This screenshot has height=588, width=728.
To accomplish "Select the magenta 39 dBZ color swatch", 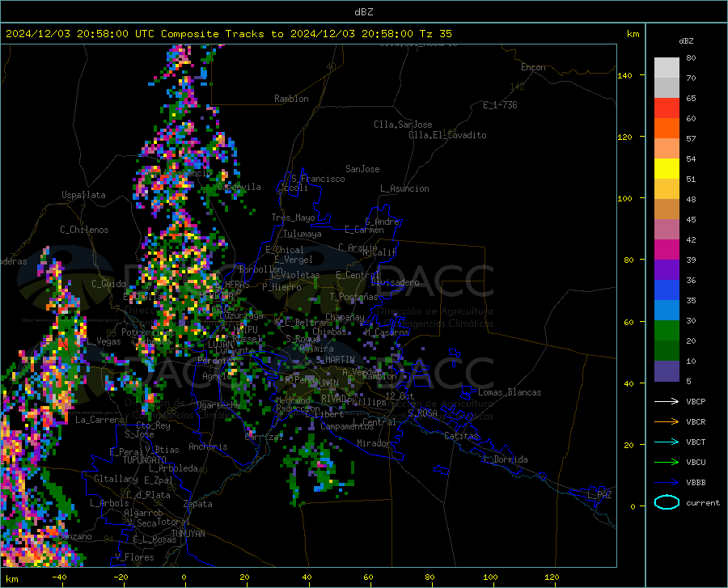I will (667, 250).
